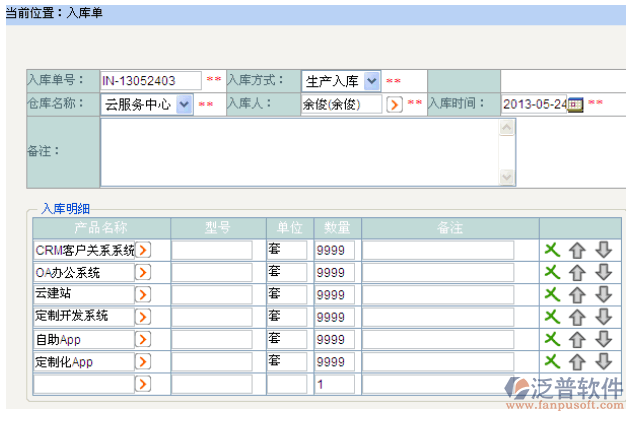Expand the 仓库名称 dropdown
634x421 pixels.
click(x=184, y=104)
